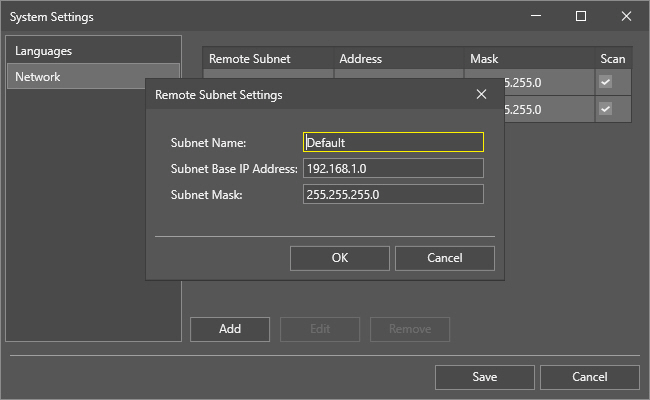The height and width of the screenshot is (400, 650).
Task: Save the System Settings changes
Action: click(x=484, y=377)
